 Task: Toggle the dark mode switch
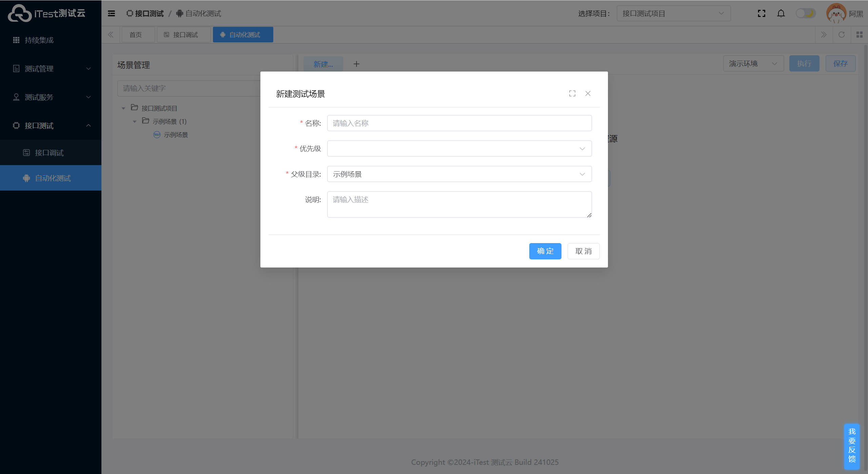pos(806,14)
